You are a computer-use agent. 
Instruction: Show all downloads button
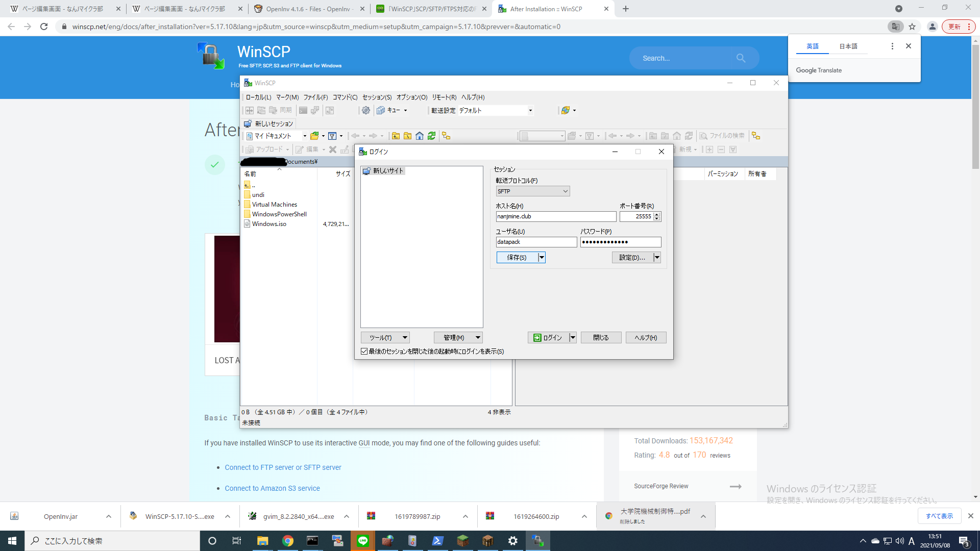click(939, 516)
